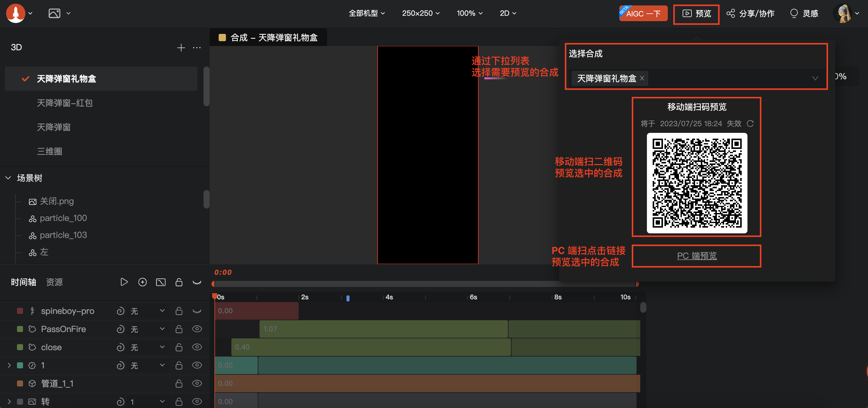The width and height of the screenshot is (868, 408).
Task: Select 三维圈 composition
Action: pos(50,151)
